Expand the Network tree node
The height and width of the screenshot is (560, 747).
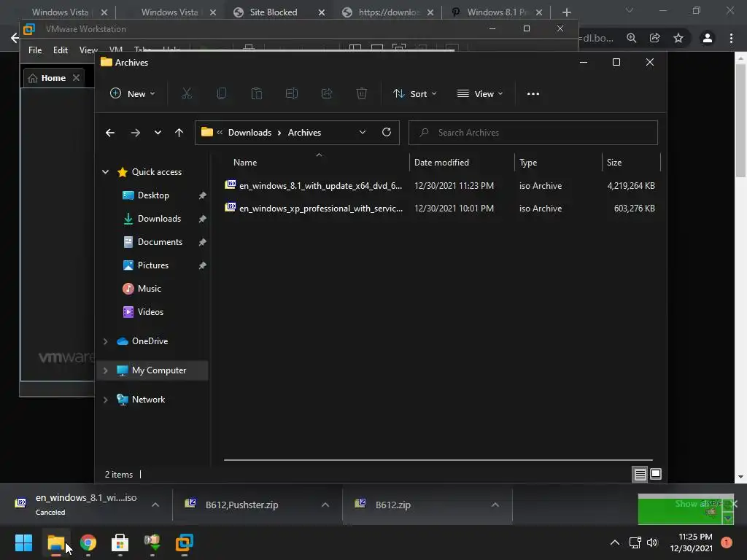(105, 400)
